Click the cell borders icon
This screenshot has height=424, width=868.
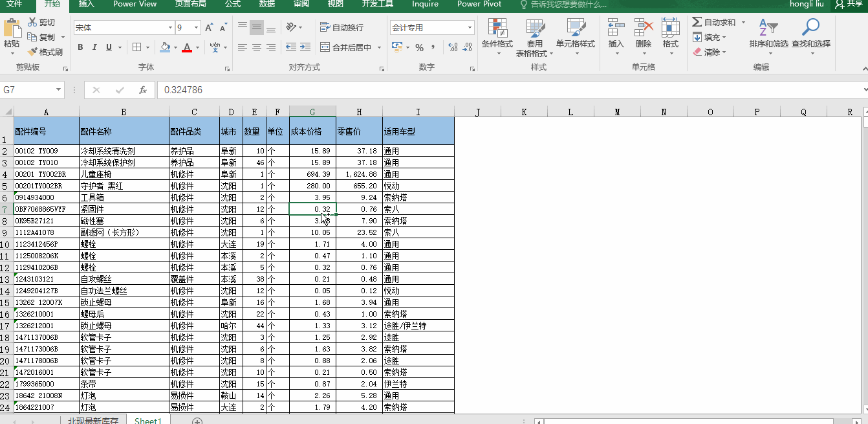[x=136, y=47]
